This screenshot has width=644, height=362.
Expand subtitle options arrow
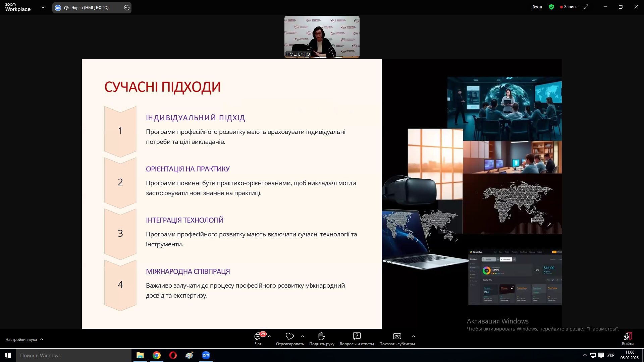413,336
